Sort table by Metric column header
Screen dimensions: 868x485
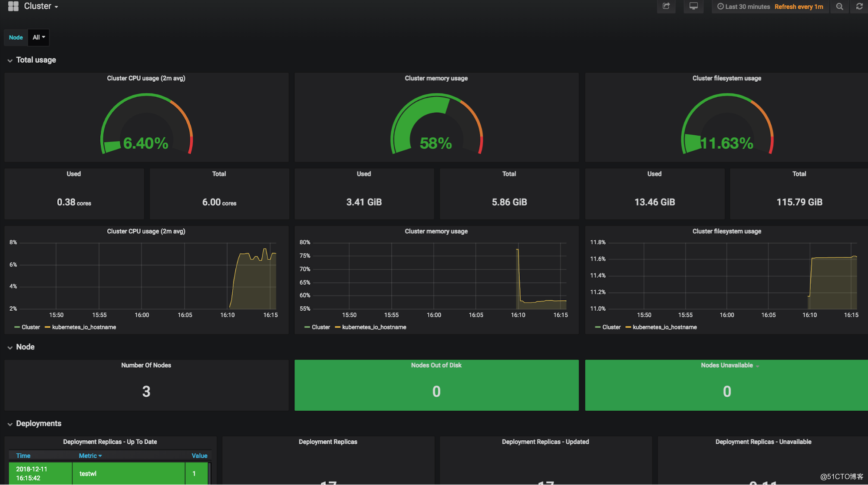point(90,455)
